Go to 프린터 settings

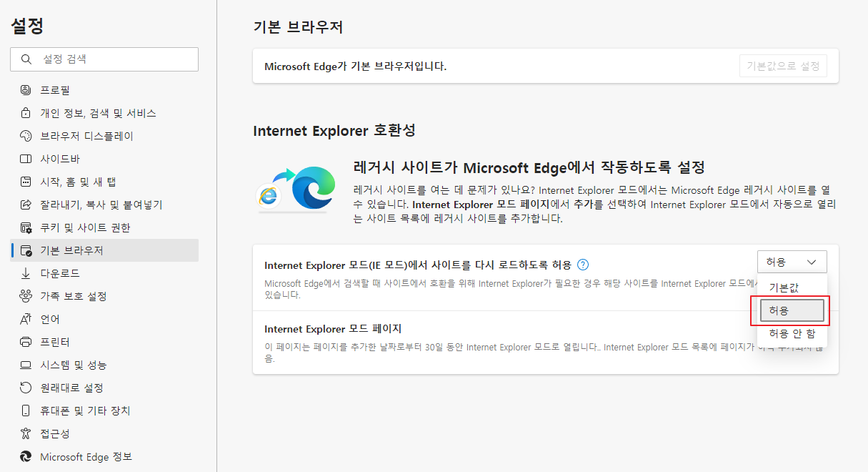(104, 342)
